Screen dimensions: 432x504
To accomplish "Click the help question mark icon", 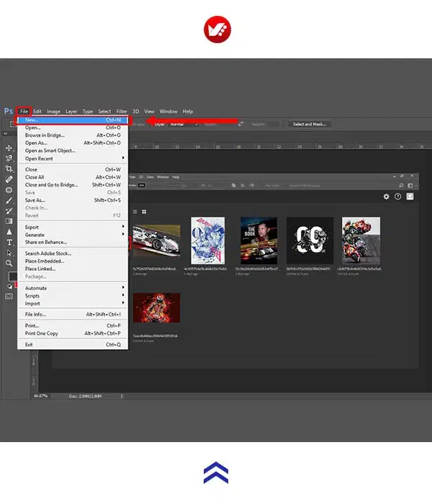I will pyautogui.click(x=397, y=197).
